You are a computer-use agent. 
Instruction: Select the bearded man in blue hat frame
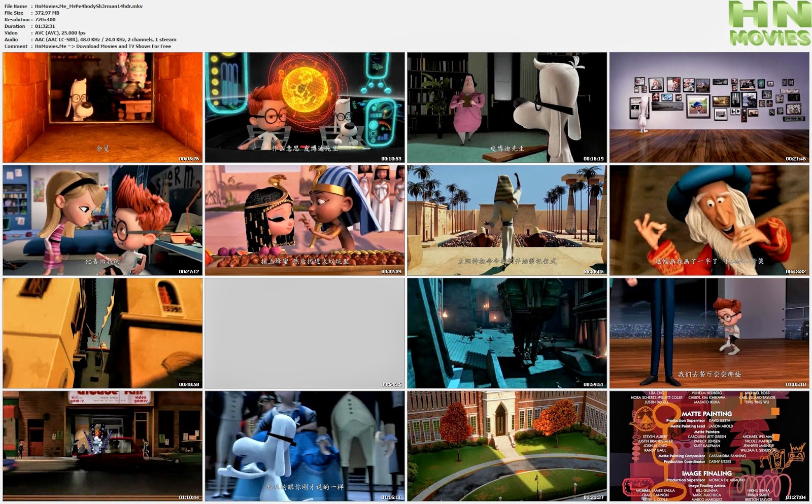(709, 220)
